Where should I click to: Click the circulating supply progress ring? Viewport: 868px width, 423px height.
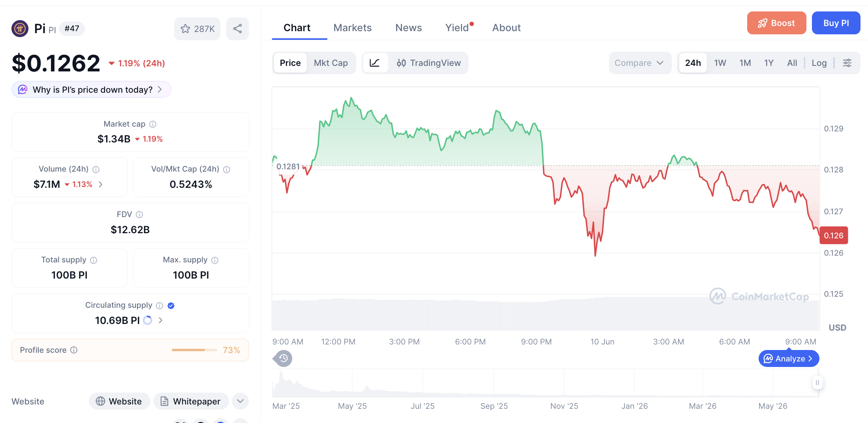click(148, 320)
